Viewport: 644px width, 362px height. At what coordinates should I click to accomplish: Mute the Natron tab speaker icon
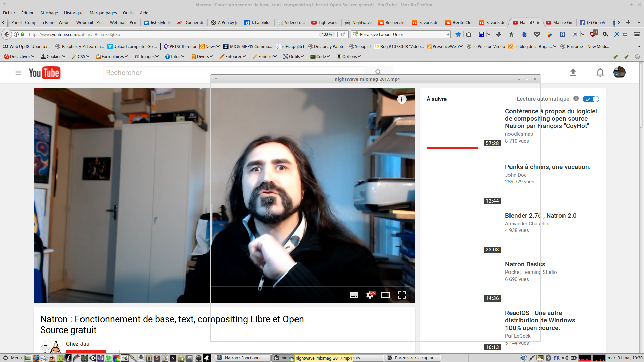click(x=532, y=23)
